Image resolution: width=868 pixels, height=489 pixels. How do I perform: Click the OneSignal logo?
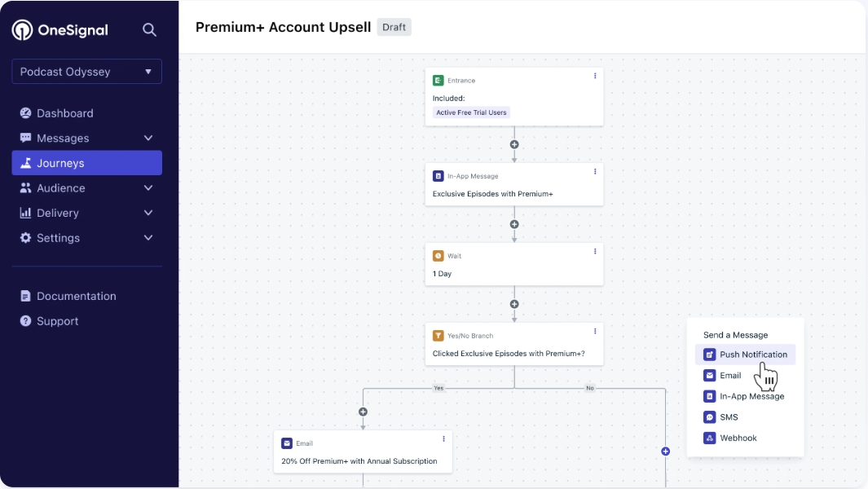59,30
